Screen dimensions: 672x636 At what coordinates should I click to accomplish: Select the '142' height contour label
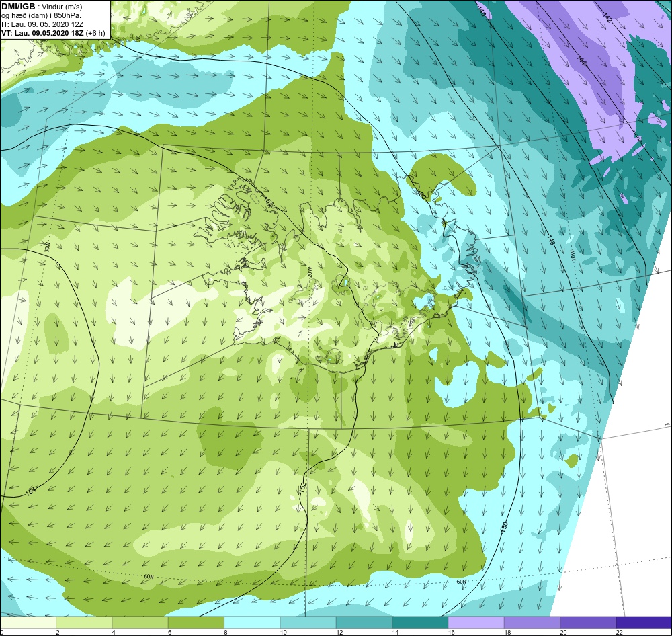click(607, 17)
